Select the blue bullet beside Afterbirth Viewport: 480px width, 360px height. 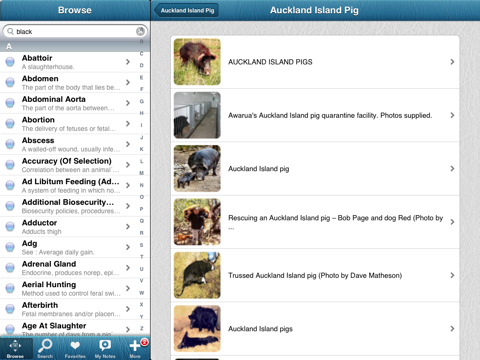[x=10, y=309]
